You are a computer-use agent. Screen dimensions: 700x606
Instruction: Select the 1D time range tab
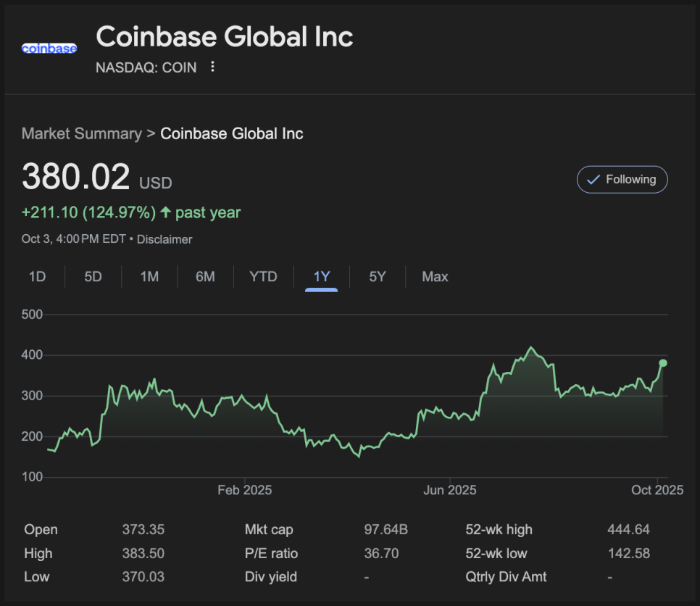[x=37, y=276]
